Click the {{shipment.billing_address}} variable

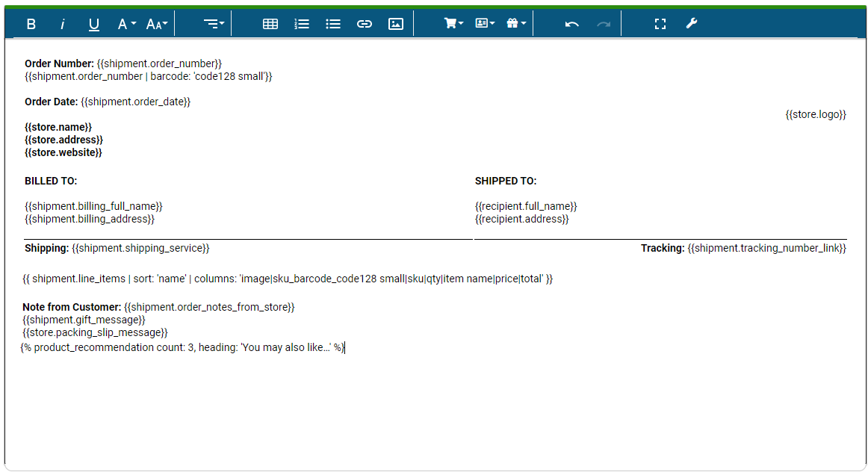coord(90,220)
